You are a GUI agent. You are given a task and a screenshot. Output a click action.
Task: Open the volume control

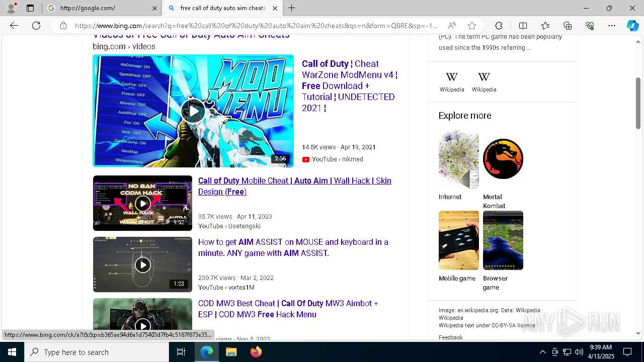579,352
